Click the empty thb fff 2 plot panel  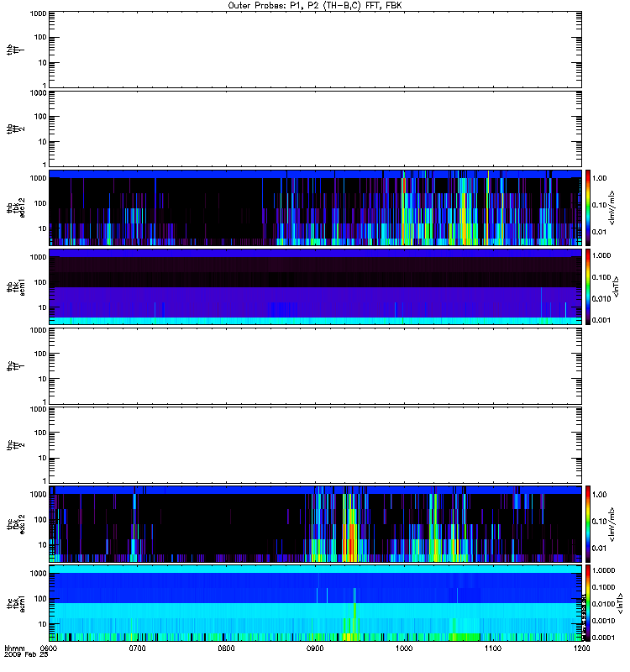tap(316, 129)
